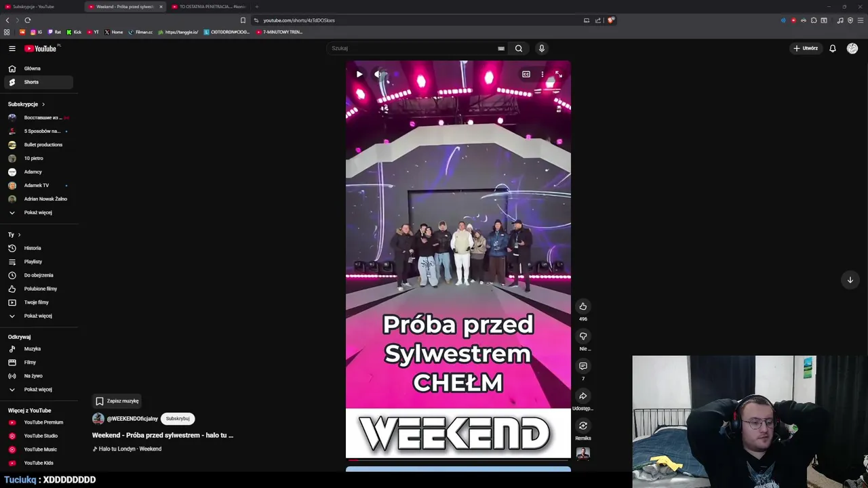Click the address bar URL
Viewport: 868px width, 488px height.
tap(299, 20)
